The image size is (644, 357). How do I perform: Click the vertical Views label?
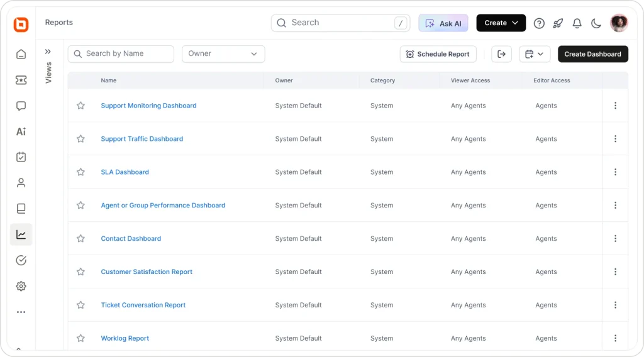coord(48,73)
